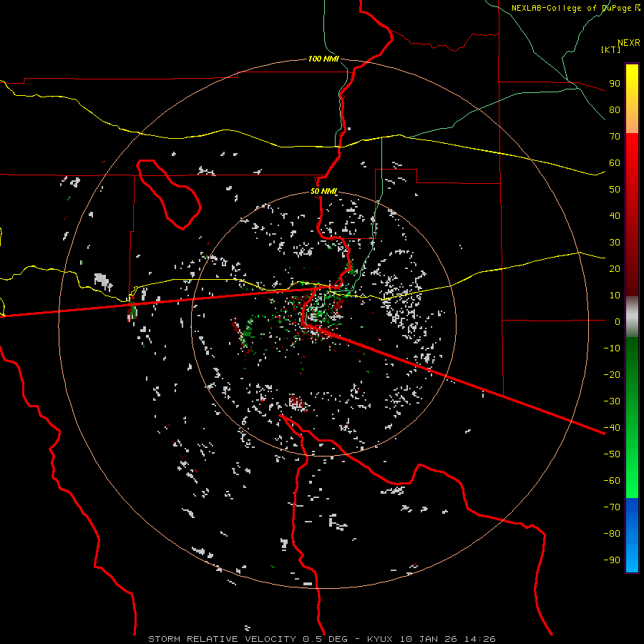Click the blue bottom segment of the color bar
644x644 pixels.
click(x=632, y=535)
